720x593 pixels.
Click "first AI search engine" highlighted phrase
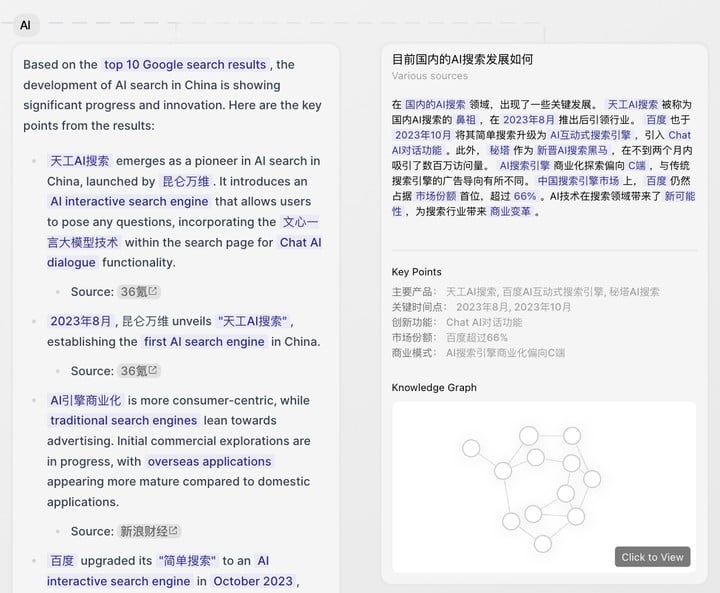pyautogui.click(x=204, y=342)
